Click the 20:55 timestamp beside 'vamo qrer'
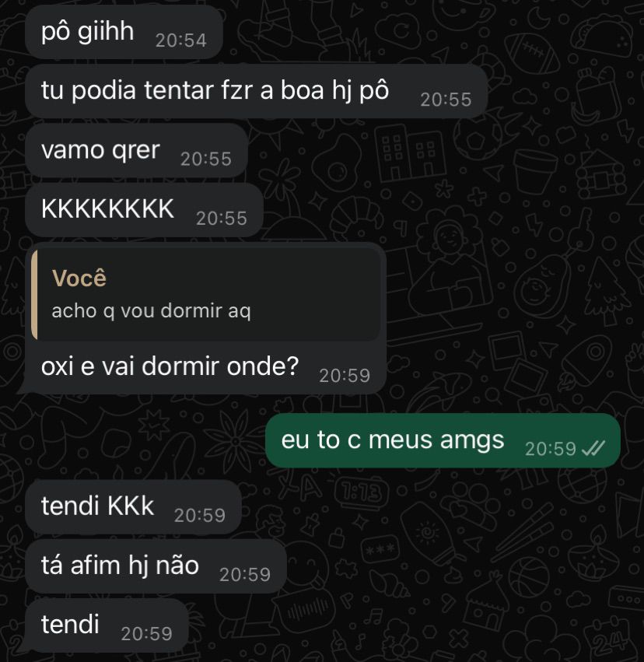644x662 pixels. [x=206, y=159]
